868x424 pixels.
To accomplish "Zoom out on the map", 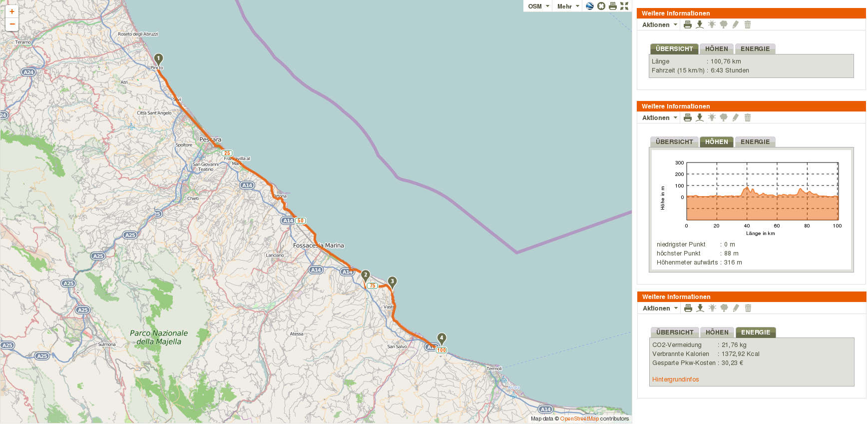I will (x=12, y=24).
